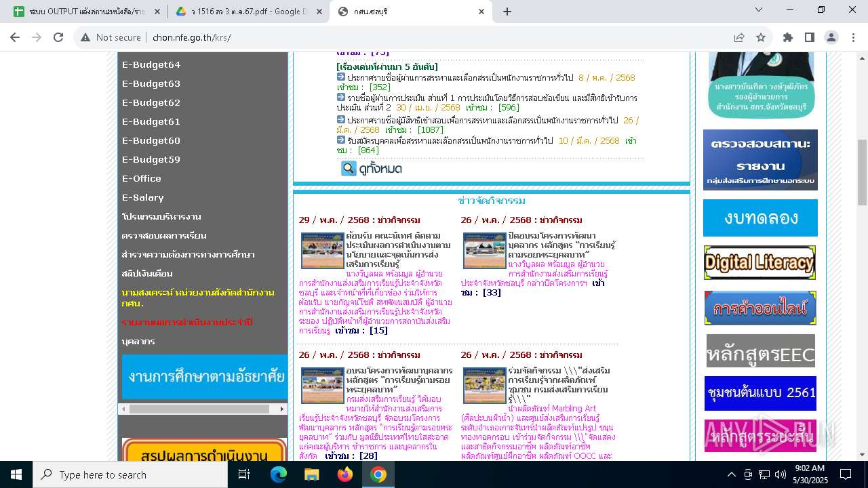
Task: Open thumbnail of ปิดอบรมโครงการพัฒนาบุคลากร news
Action: (484, 251)
